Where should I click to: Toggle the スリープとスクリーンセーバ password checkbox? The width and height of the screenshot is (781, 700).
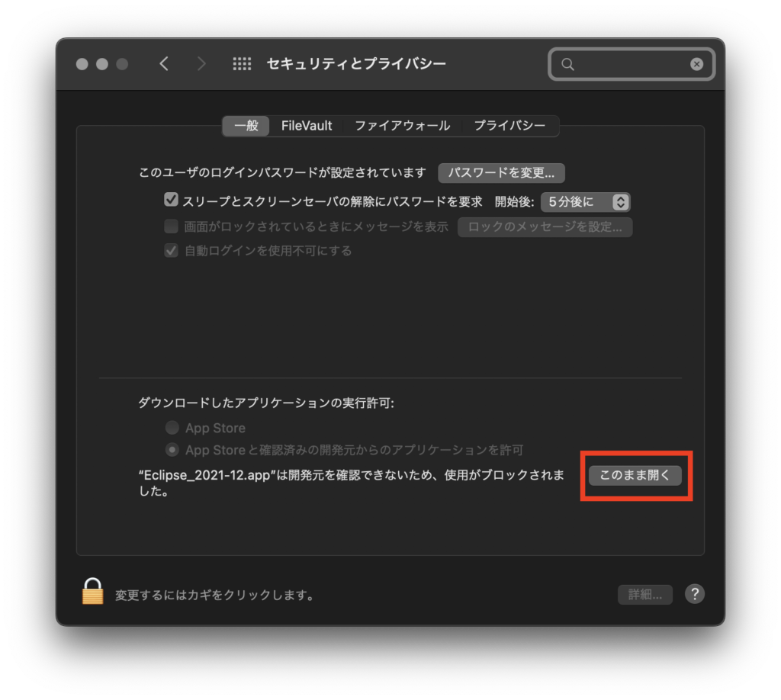171,200
